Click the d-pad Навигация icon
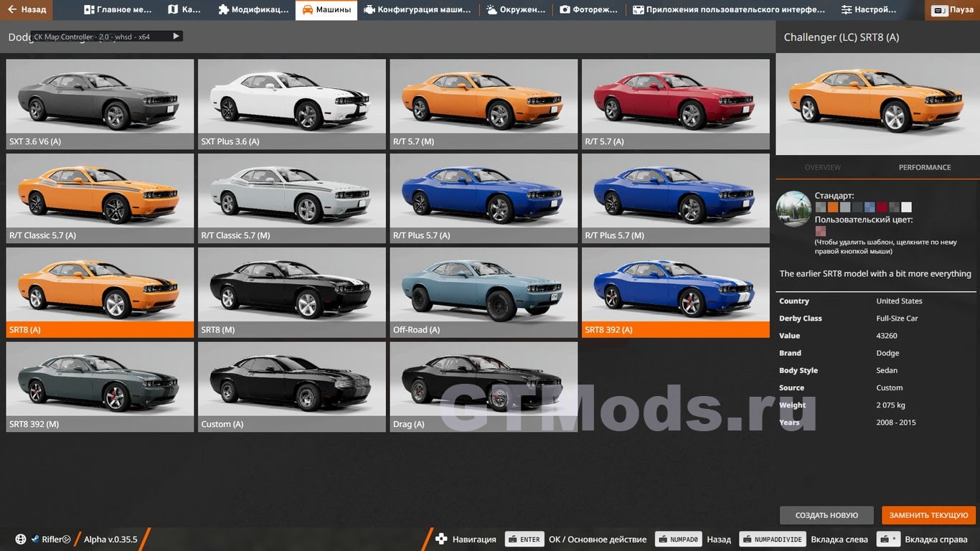980x551 pixels. coord(441,539)
